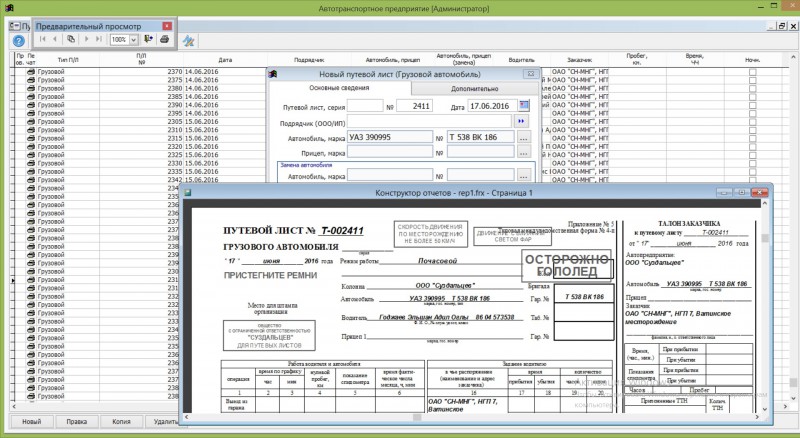Toggle Ночн. checkbox in the seventh table row
The height and width of the screenshot is (438, 800).
click(753, 121)
